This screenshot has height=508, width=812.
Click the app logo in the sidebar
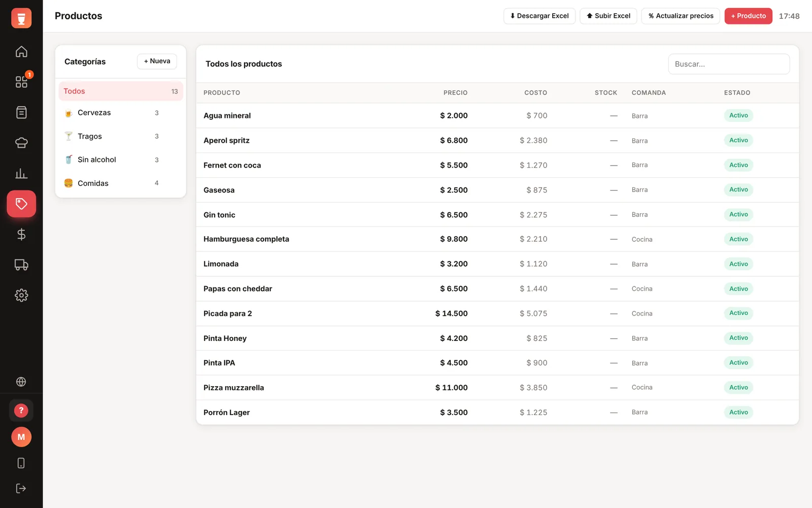pyautogui.click(x=21, y=18)
